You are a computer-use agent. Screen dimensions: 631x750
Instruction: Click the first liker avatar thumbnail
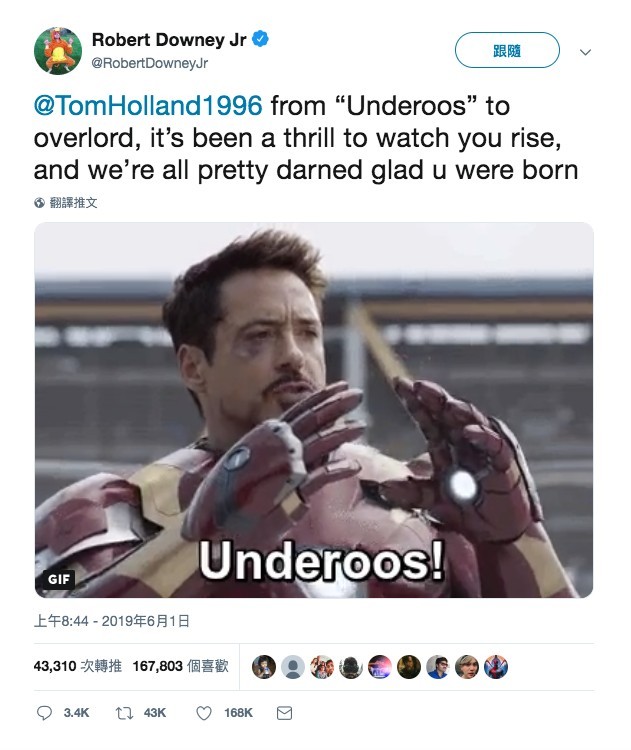click(x=264, y=667)
